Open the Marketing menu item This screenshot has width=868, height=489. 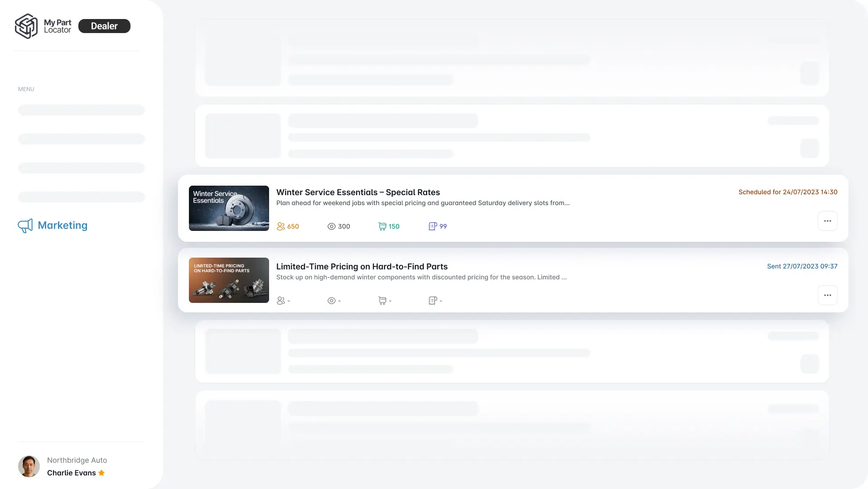[x=63, y=225]
